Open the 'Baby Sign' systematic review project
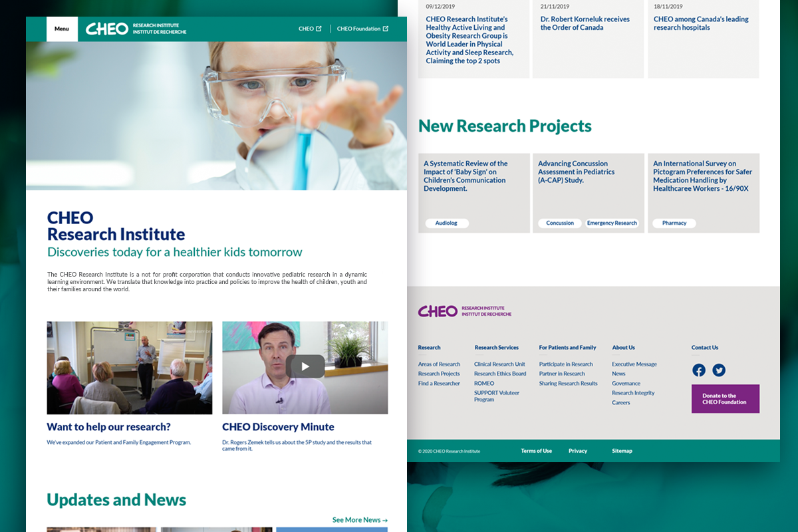The height and width of the screenshot is (532, 798). click(x=465, y=176)
